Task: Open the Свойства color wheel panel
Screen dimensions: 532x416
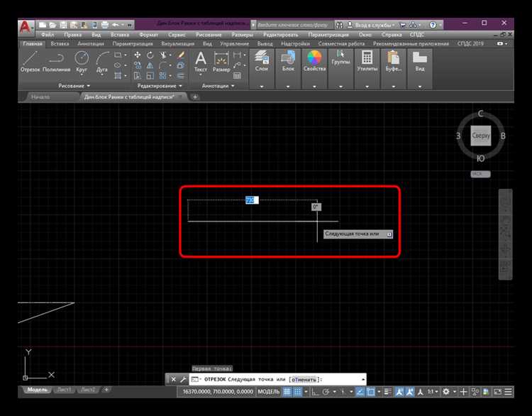Action: (313, 61)
